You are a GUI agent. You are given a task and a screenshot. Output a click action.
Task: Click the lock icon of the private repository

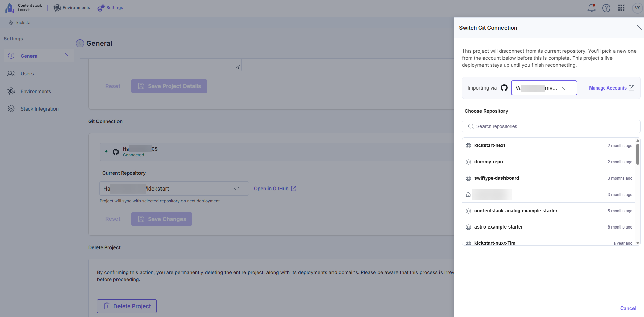[468, 195]
